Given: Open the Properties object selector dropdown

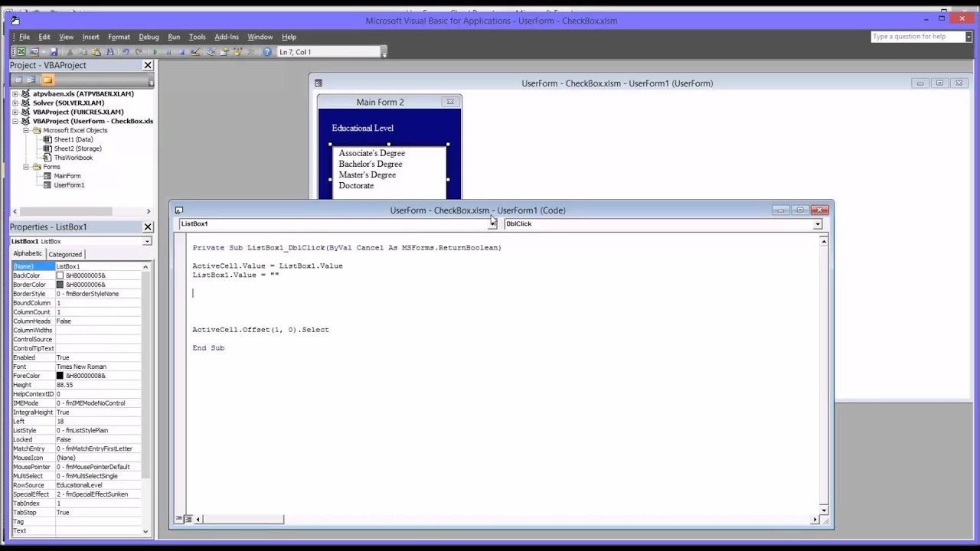Looking at the screenshot, I should coord(147,242).
